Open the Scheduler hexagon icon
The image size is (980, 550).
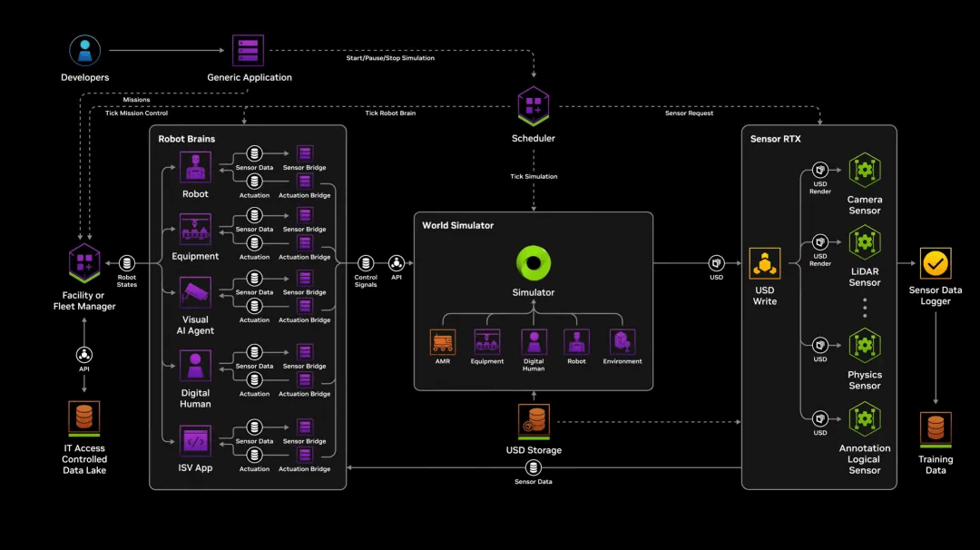[533, 108]
